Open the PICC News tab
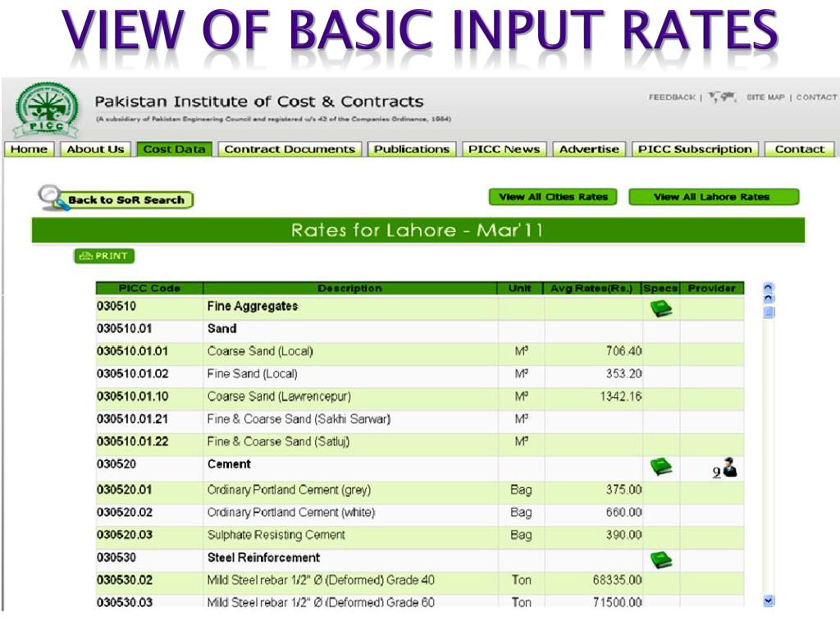840x630 pixels. pos(504,149)
